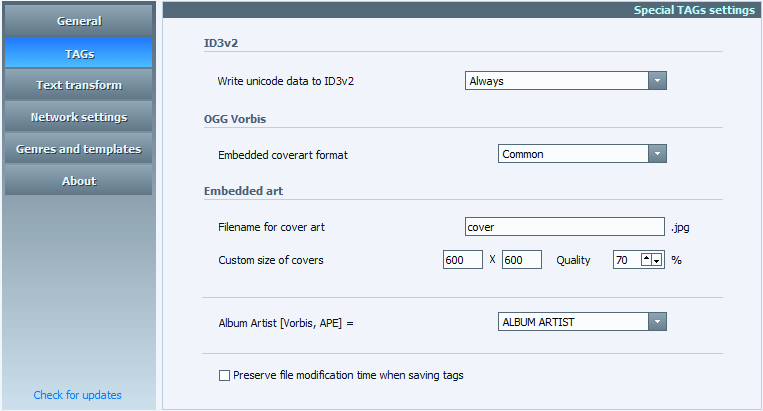Screen dimensions: 763x411
Task: Expand the Album Artist dropdown arrow
Action: [657, 322]
